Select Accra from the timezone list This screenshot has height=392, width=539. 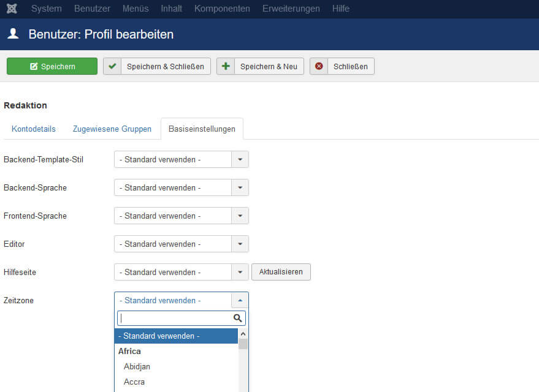(134, 381)
